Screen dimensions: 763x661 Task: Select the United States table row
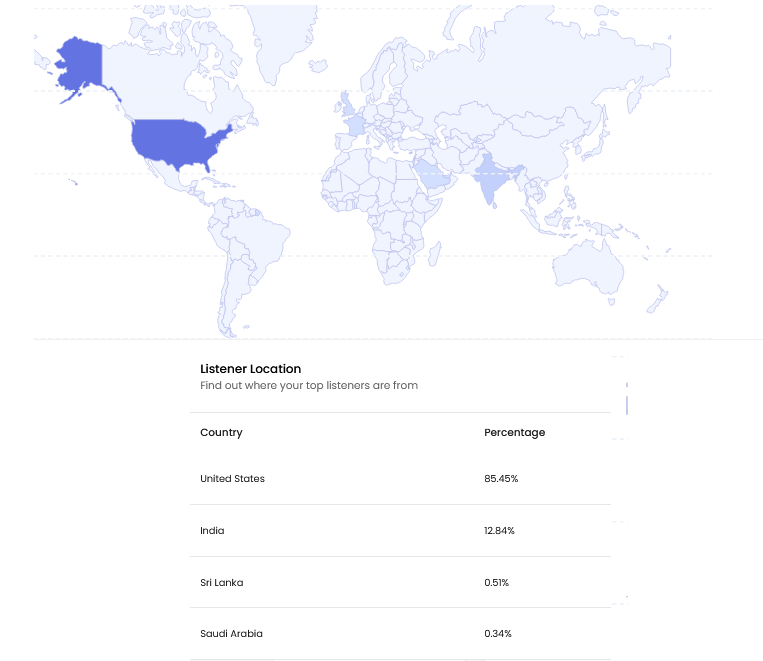point(400,478)
